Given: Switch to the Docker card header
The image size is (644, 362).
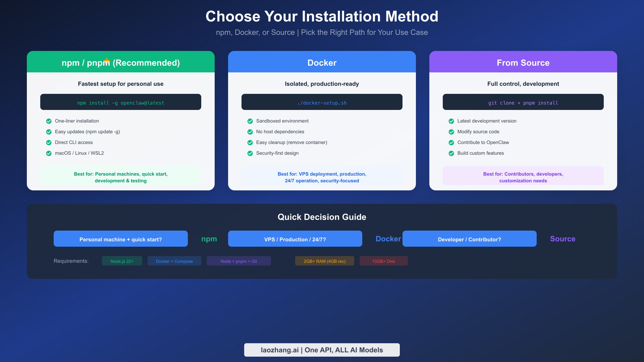Looking at the screenshot, I should tap(322, 62).
